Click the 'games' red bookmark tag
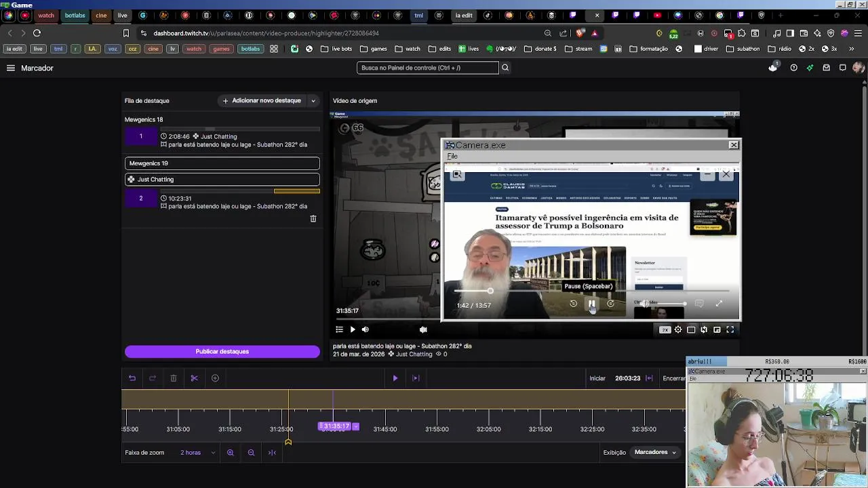This screenshot has height=488, width=868. (221, 49)
